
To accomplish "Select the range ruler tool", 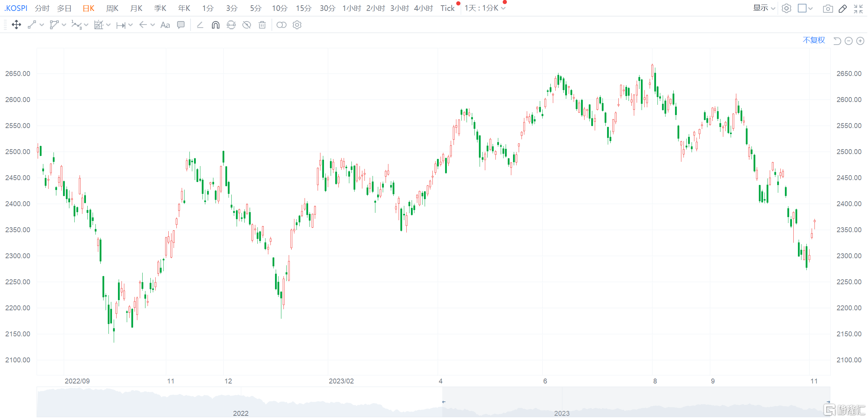I will pos(121,25).
